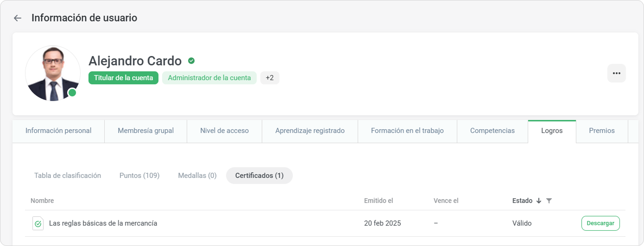
Task: Select the Nivel de acceso tab
Action: tap(224, 131)
